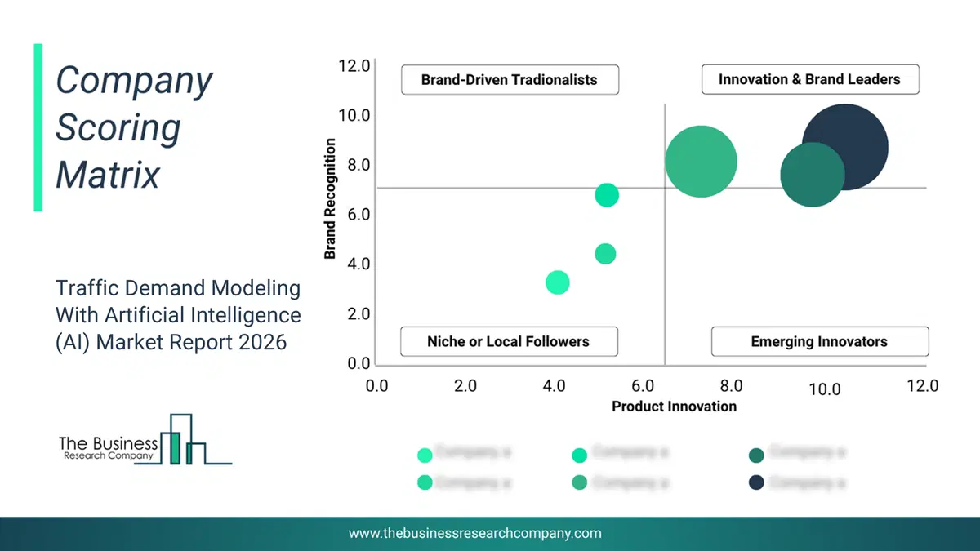Screen dimensions: 980x551
Task: Select the Innovation & Brand Leaders label
Action: 809,79
